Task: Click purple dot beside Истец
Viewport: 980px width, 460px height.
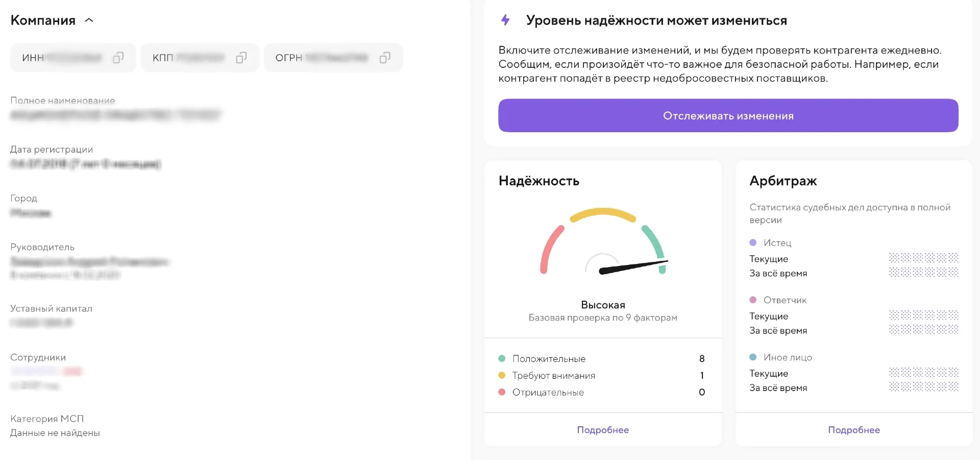Action: 753,243
